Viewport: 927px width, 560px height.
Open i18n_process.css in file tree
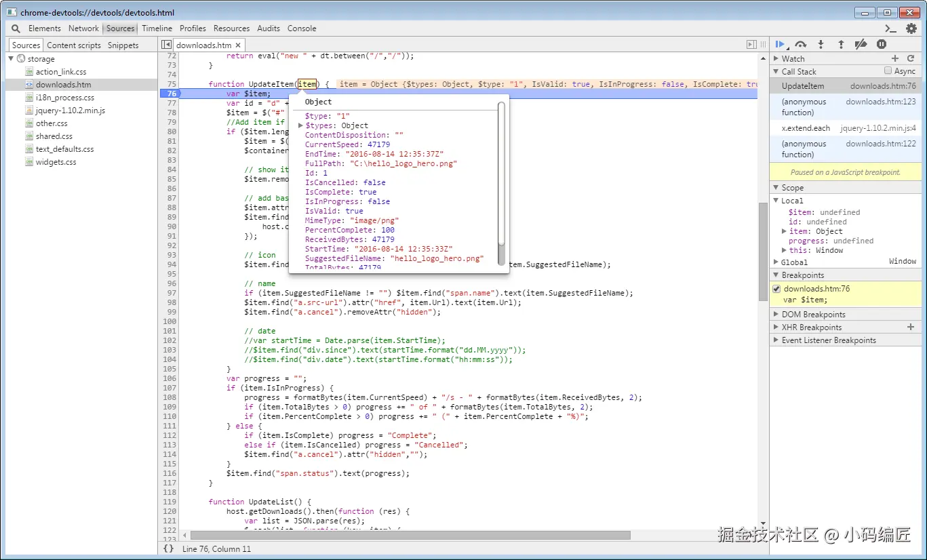(65, 98)
